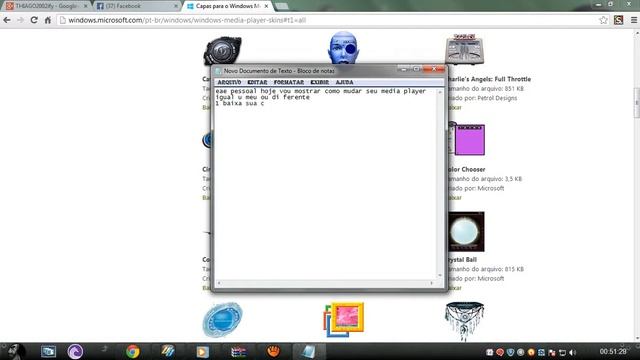Close the Capas para o Windows tab

click(266, 6)
